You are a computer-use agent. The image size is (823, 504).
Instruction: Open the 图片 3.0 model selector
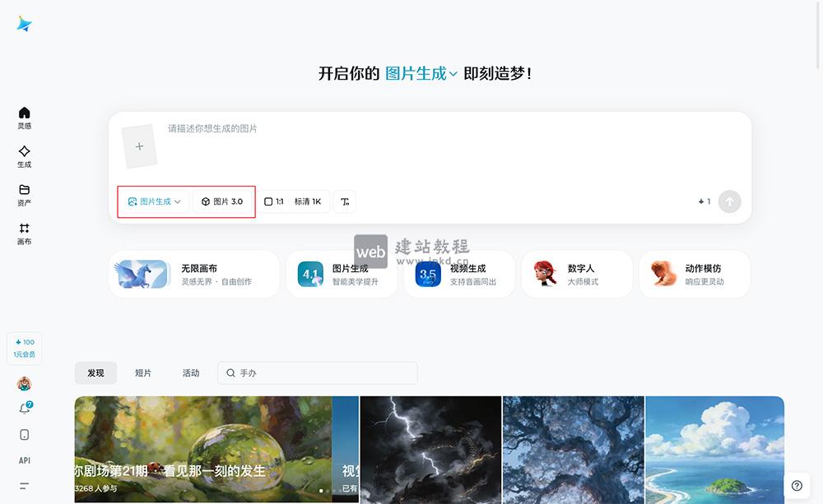[222, 201]
